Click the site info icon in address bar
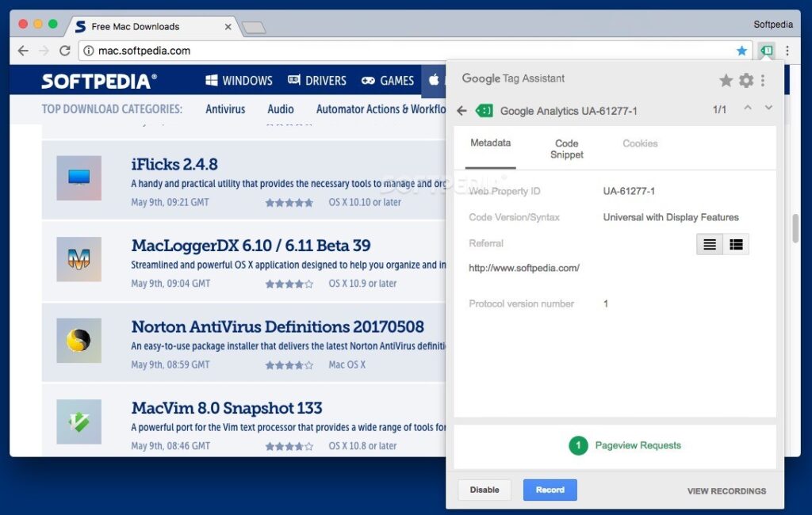The image size is (812, 515). point(89,51)
